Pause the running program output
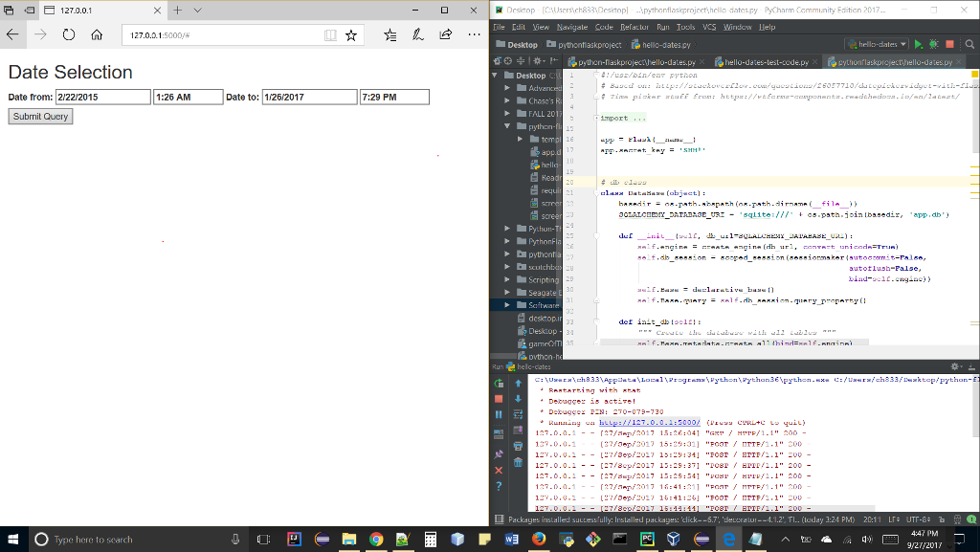Viewport: 980px width, 552px height. [x=499, y=415]
